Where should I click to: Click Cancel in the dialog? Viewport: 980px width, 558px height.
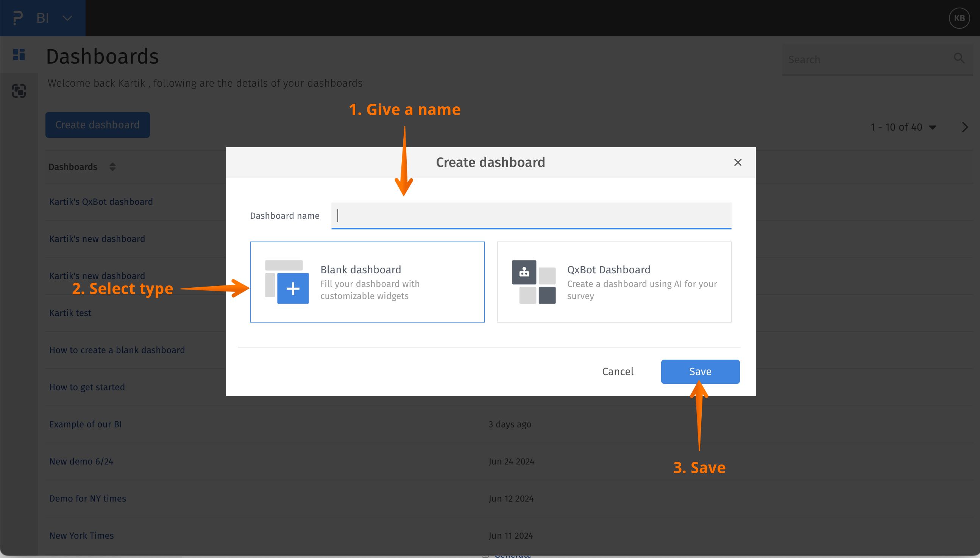pyautogui.click(x=618, y=371)
